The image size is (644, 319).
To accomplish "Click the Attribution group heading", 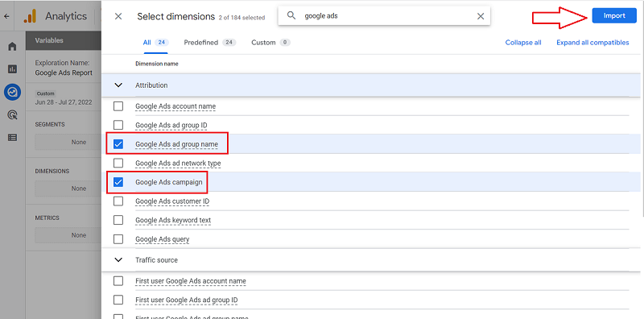I will pos(151,85).
